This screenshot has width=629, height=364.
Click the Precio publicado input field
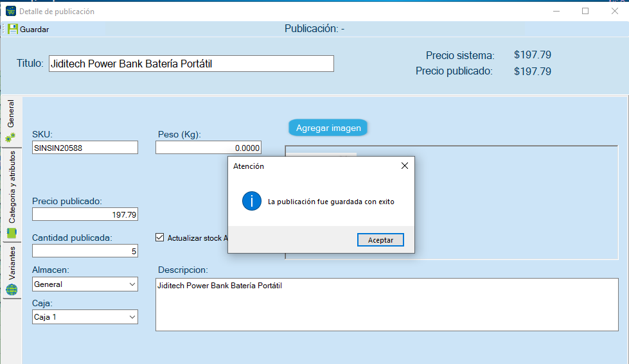(x=85, y=214)
